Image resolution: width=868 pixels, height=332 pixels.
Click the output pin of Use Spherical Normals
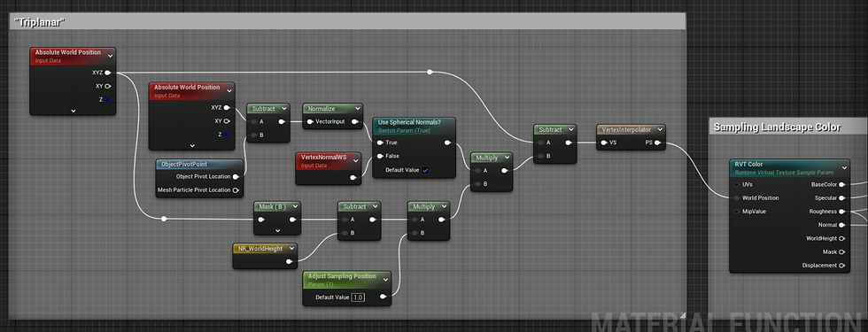447,143
